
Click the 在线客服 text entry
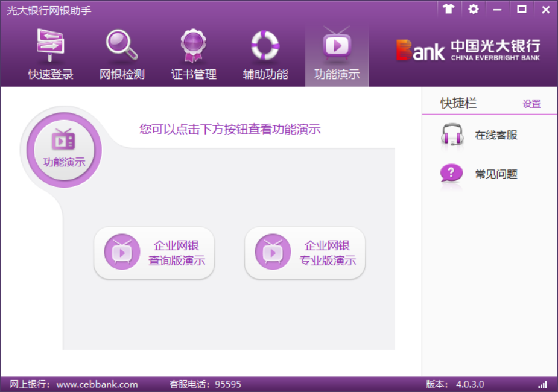click(496, 135)
